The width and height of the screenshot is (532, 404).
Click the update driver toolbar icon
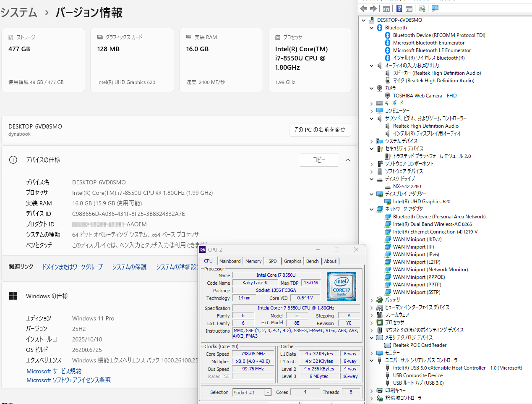pyautogui.click(x=422, y=8)
